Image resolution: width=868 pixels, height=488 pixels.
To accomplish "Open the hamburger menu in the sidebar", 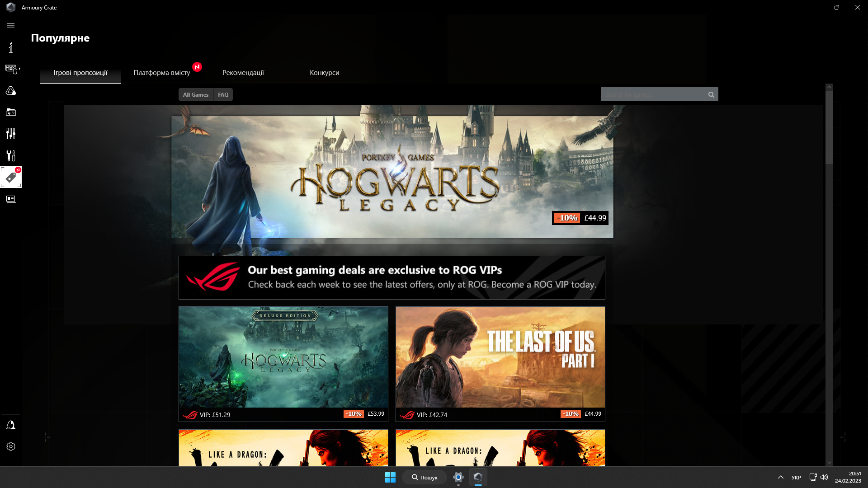I will [11, 25].
